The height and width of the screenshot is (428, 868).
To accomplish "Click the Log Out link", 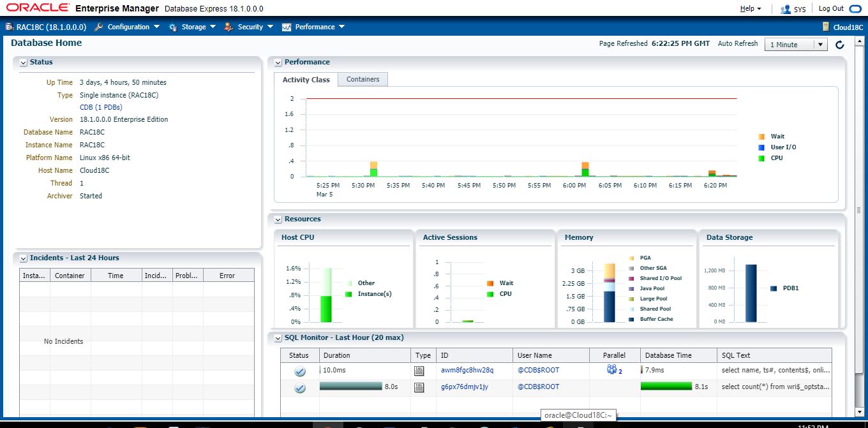I will 831,9.
